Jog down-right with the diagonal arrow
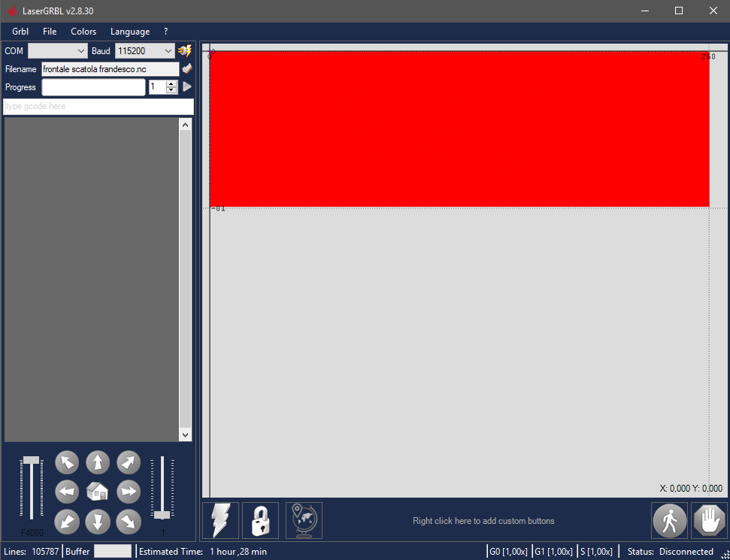This screenshot has height=560, width=730. [129, 521]
